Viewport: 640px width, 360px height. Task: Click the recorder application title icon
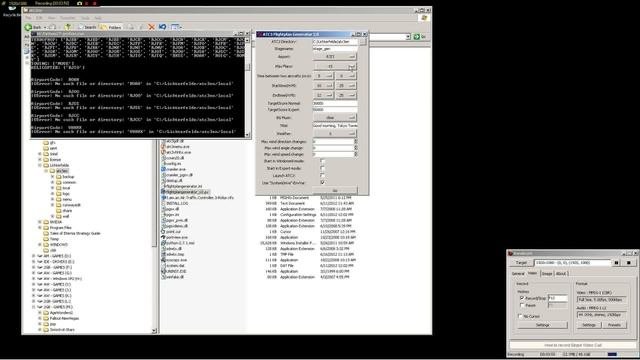(510, 253)
